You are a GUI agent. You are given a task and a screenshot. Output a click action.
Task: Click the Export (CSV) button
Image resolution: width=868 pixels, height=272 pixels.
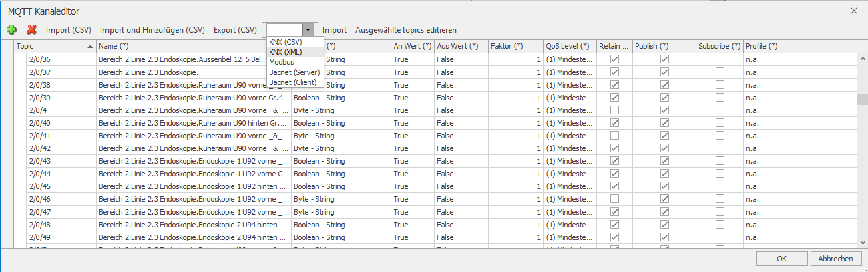tap(235, 30)
